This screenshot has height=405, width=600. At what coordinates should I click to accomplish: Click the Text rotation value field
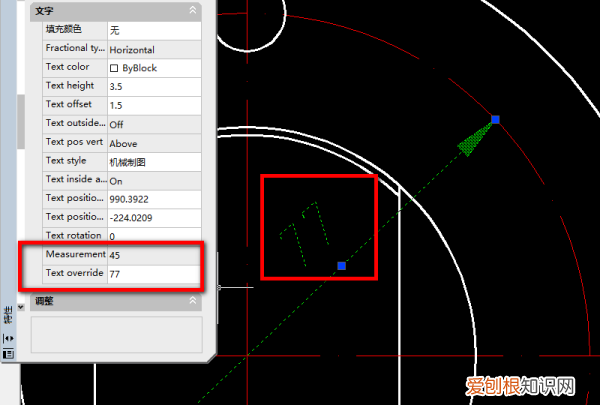click(153, 236)
